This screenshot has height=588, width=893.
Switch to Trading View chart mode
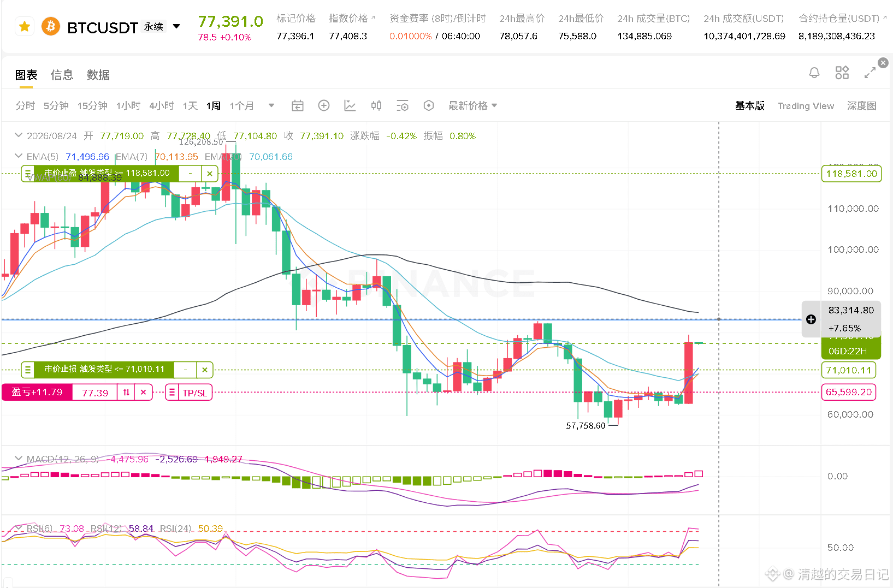point(806,106)
